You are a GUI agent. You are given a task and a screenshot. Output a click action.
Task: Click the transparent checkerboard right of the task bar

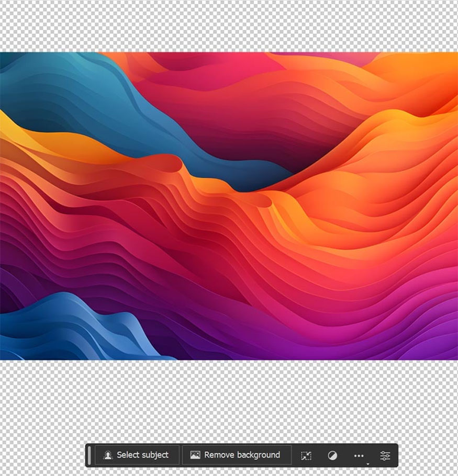coord(427,455)
